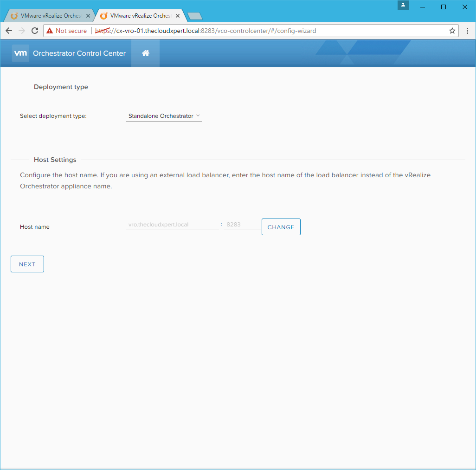Image resolution: width=476 pixels, height=470 pixels.
Task: Reload the page with the refresh icon
Action: coord(35,31)
